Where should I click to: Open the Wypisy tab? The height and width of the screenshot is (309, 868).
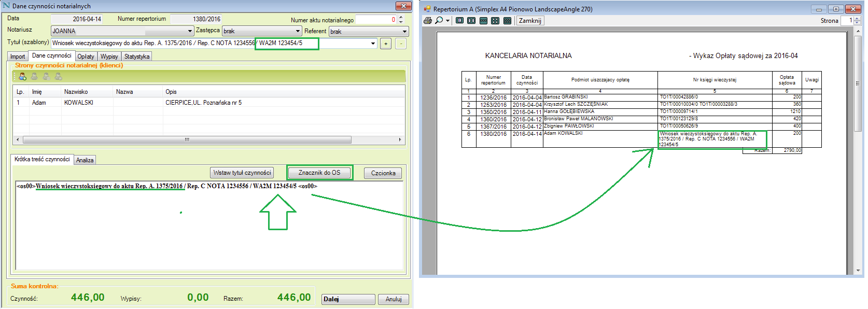[x=109, y=57]
